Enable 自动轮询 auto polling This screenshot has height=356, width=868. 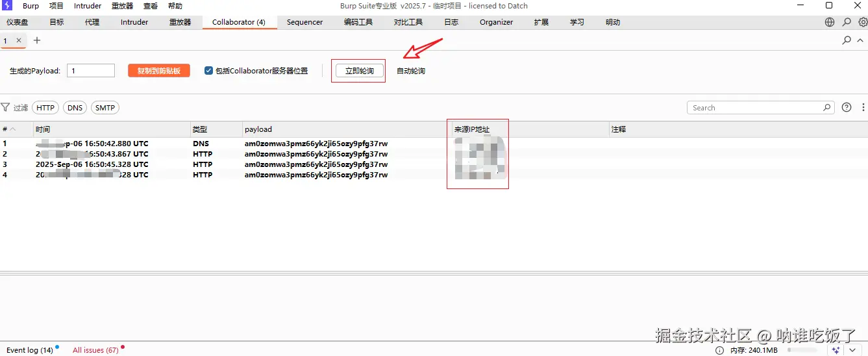pyautogui.click(x=411, y=71)
